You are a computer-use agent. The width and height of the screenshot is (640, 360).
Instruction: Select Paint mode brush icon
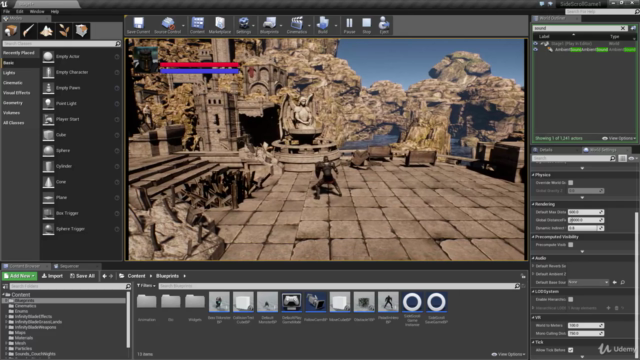point(28,31)
